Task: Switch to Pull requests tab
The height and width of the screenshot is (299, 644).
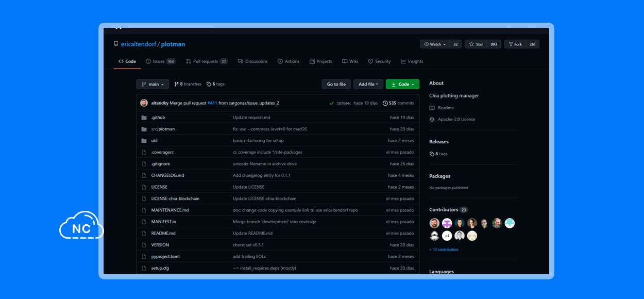Action: 207,61
